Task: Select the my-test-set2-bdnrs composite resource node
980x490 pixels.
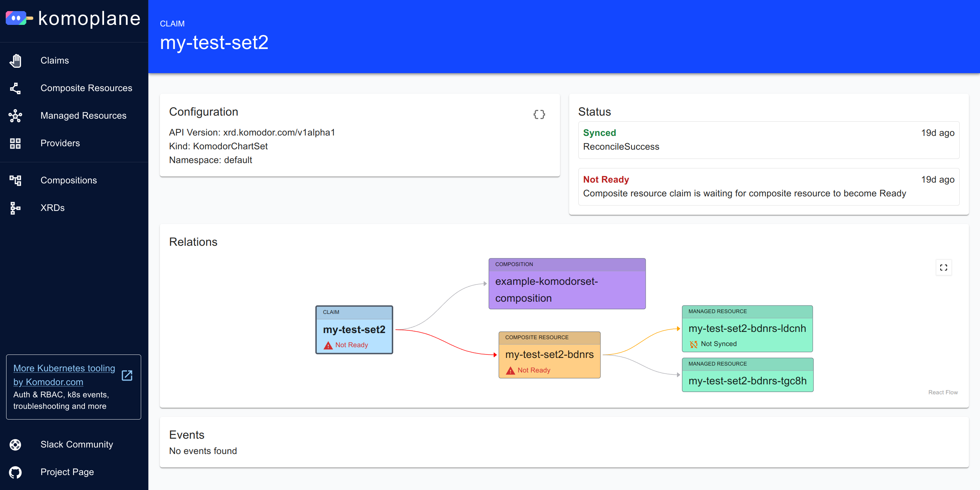Action: [549, 355]
